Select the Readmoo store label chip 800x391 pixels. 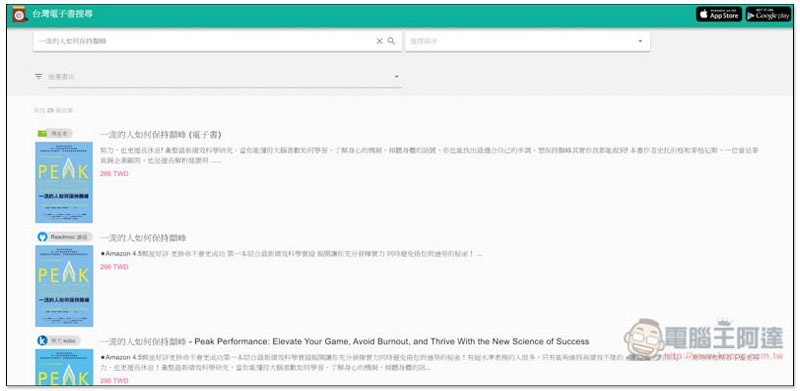[x=70, y=237]
